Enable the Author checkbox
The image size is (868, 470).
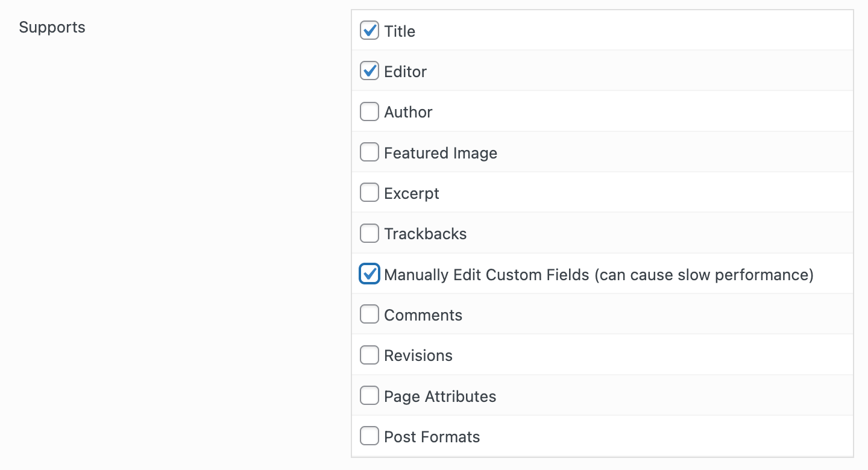click(x=370, y=112)
